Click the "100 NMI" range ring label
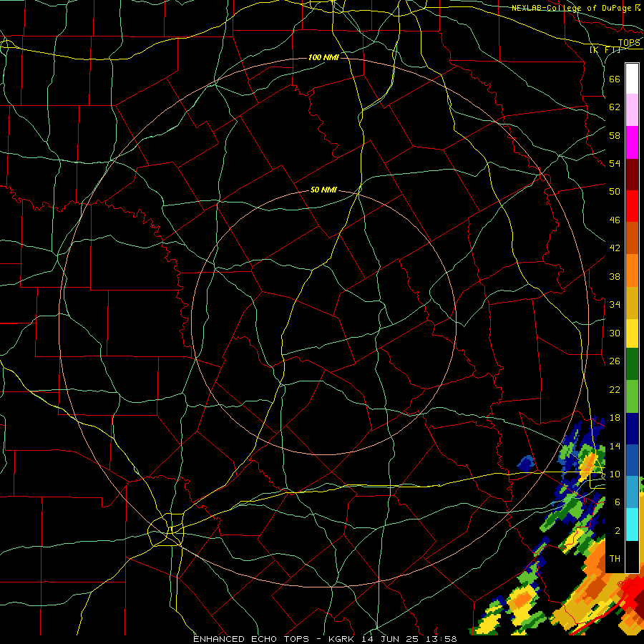The width and height of the screenshot is (644, 644). click(323, 57)
